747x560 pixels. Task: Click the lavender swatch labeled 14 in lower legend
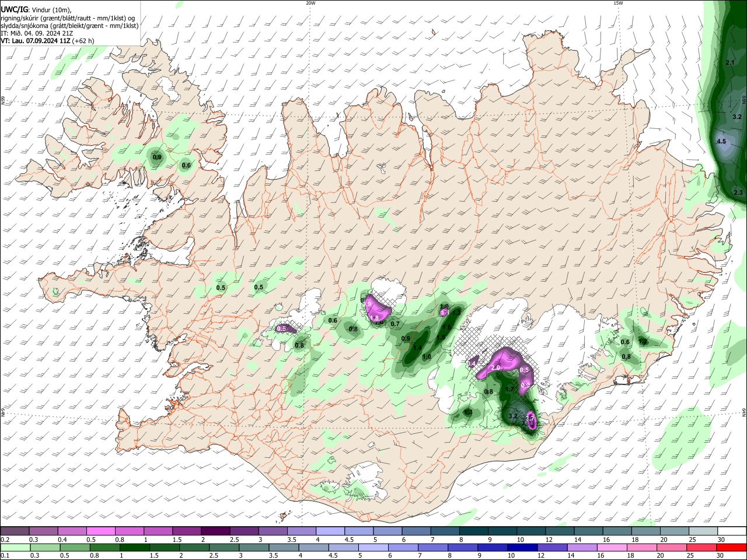582,547
